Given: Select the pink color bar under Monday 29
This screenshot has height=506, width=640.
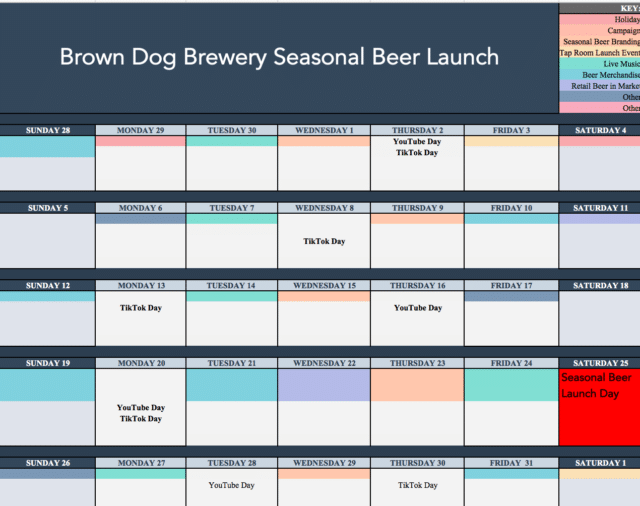Looking at the screenshot, I should click(140, 141).
